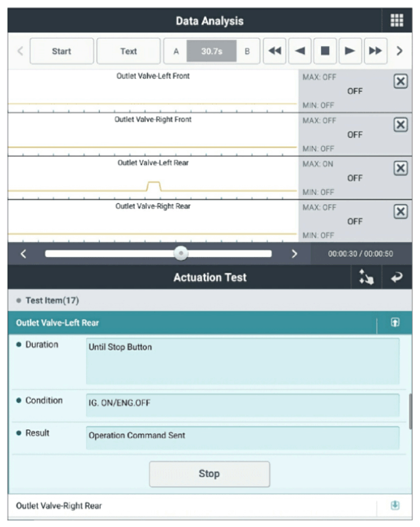Go back using the return arrow icon
Screen dimensions: 420x527
click(397, 277)
